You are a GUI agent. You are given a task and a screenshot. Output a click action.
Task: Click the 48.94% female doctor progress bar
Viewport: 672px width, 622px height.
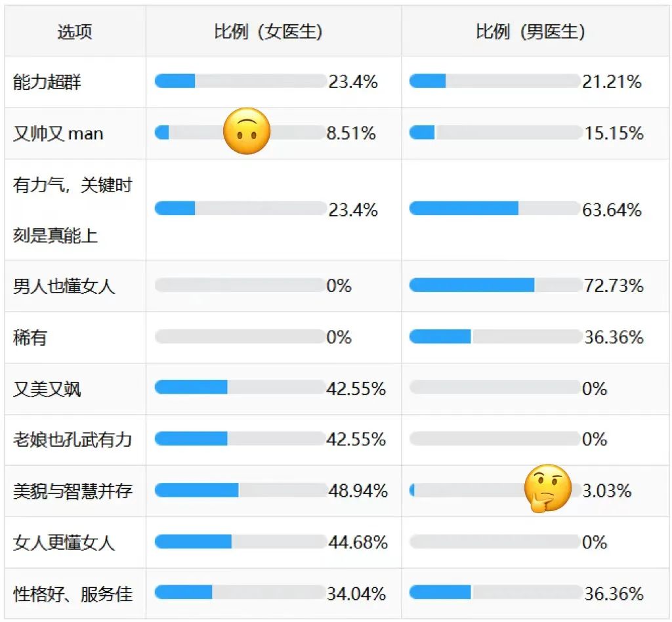[x=240, y=490]
